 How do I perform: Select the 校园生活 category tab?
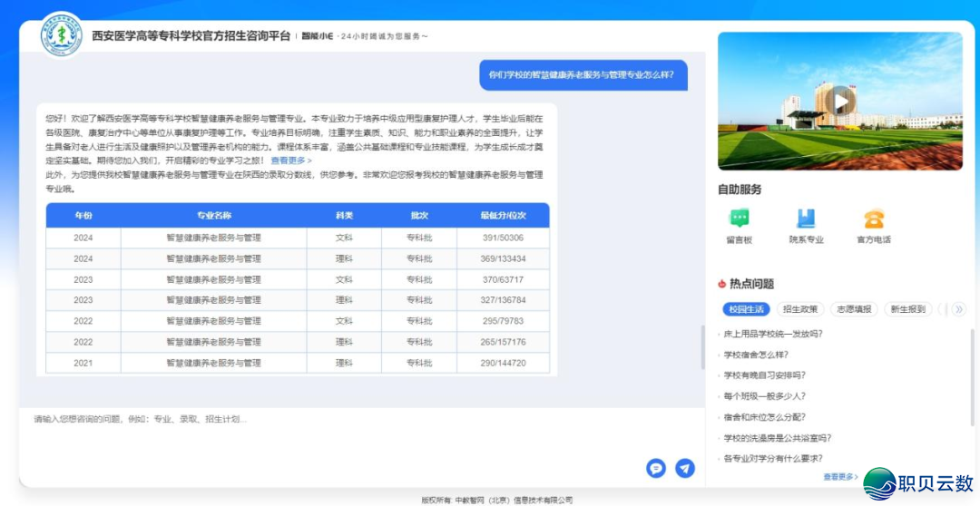pos(746,309)
